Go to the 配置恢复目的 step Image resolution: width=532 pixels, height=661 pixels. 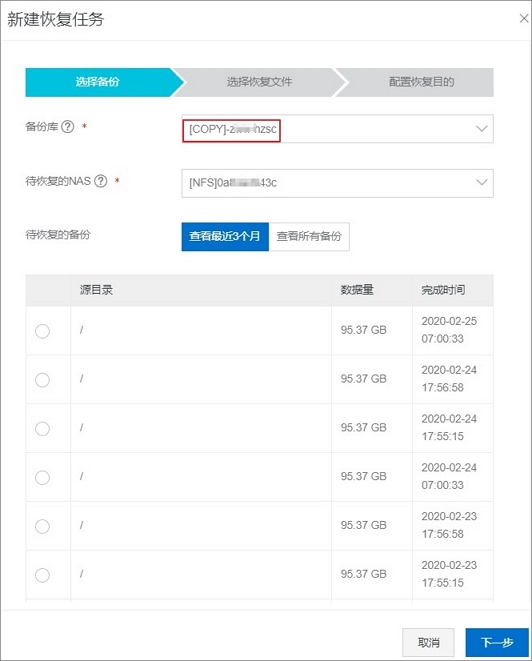(421, 82)
